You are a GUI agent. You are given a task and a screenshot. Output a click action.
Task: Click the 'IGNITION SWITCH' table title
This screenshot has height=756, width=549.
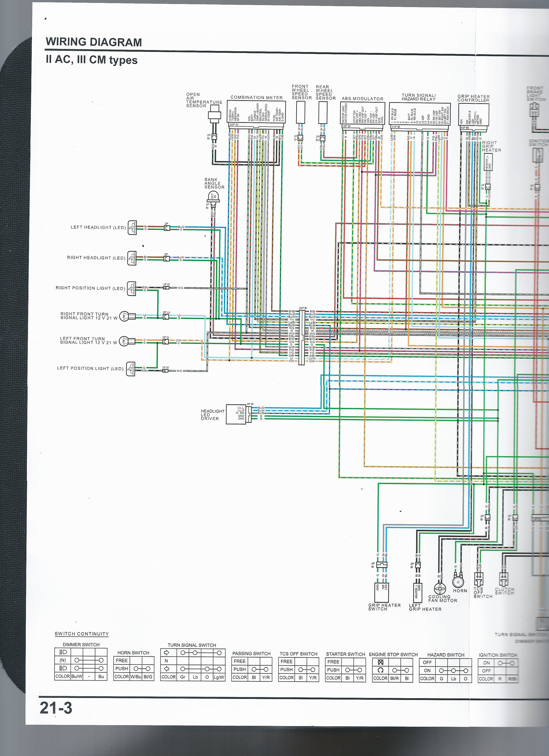tap(498, 655)
